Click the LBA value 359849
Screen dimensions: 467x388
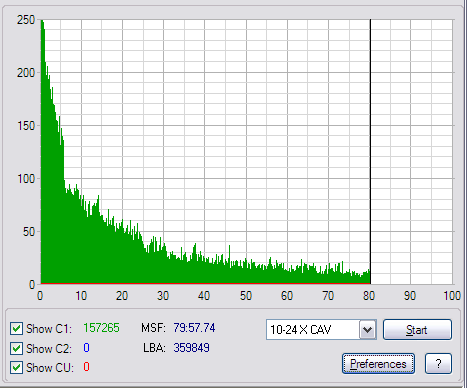(x=191, y=348)
